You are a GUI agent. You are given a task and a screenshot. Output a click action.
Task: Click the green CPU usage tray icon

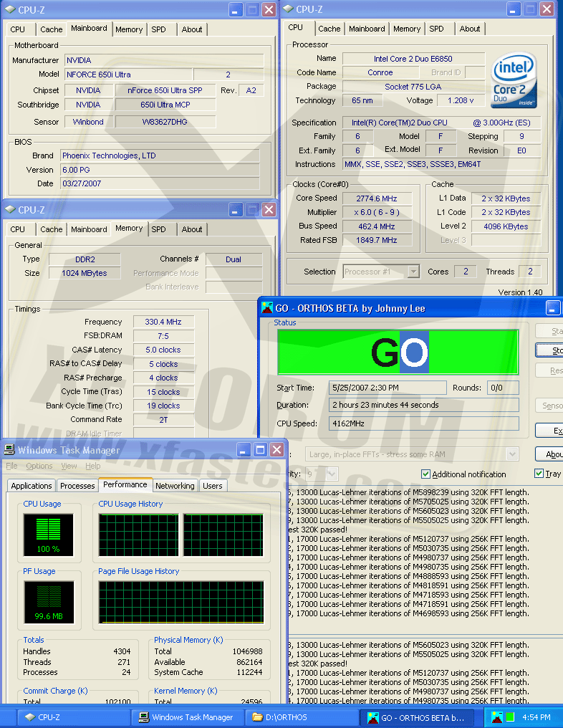click(x=510, y=717)
